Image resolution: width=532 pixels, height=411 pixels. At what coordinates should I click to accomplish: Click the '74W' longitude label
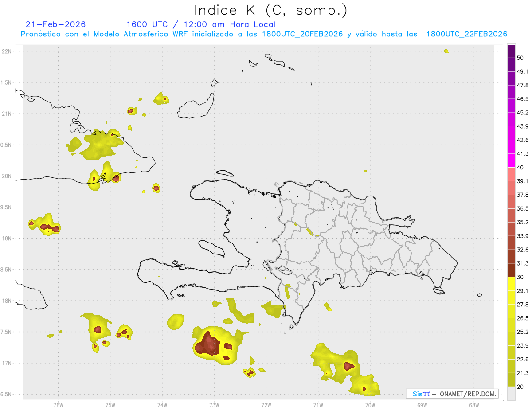[162, 405]
